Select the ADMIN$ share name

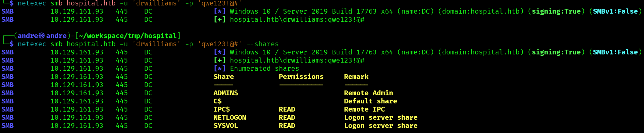coord(226,93)
